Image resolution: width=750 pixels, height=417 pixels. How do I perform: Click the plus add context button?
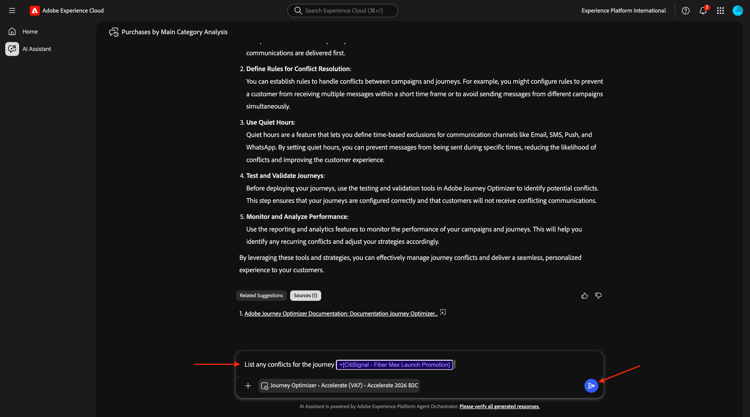[x=248, y=385]
